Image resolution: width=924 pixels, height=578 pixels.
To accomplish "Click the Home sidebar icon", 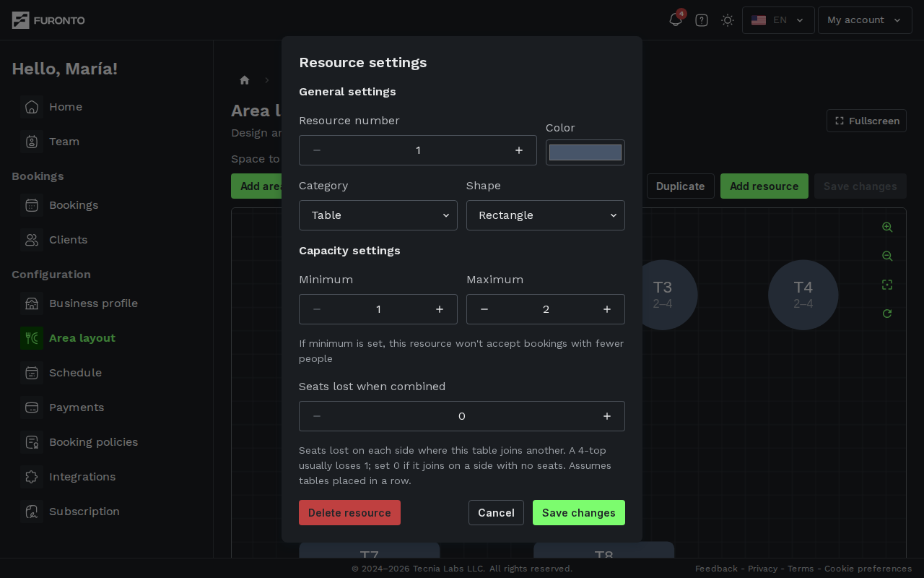I will (x=32, y=107).
